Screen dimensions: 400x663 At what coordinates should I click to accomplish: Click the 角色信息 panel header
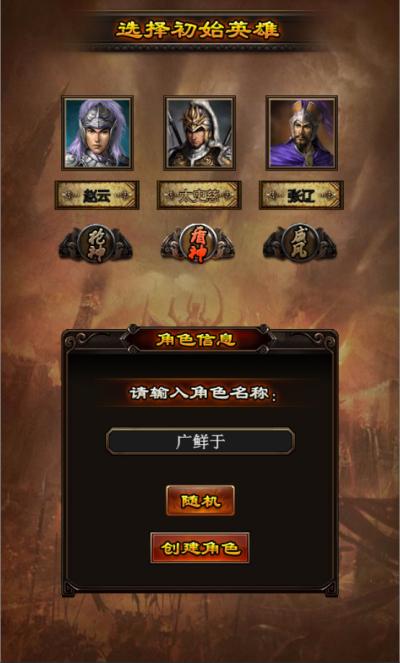click(197, 339)
